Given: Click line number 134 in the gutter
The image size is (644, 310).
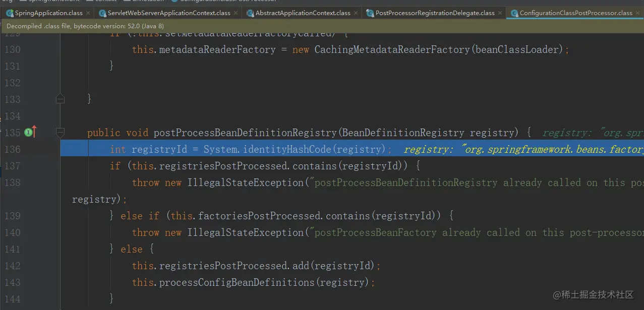Looking at the screenshot, I should [x=13, y=116].
